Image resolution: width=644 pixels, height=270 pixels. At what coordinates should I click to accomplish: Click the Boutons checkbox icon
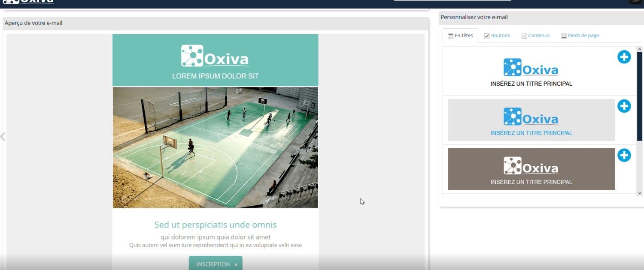487,36
